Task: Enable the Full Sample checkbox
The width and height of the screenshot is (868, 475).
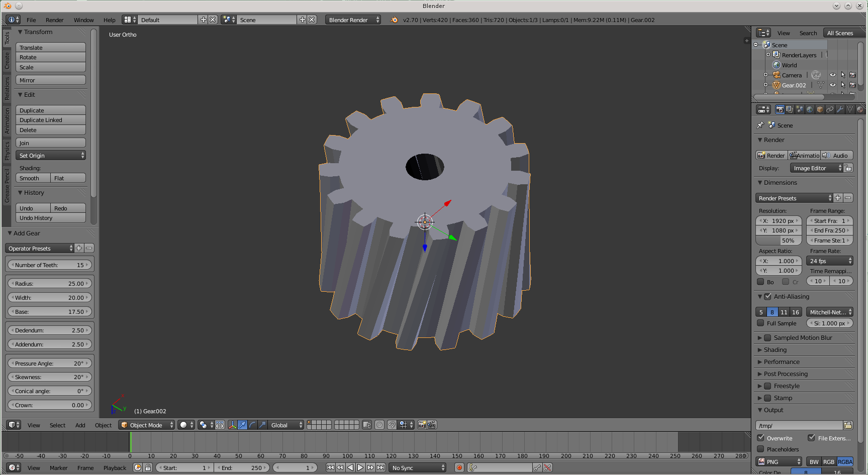Action: [x=760, y=323]
